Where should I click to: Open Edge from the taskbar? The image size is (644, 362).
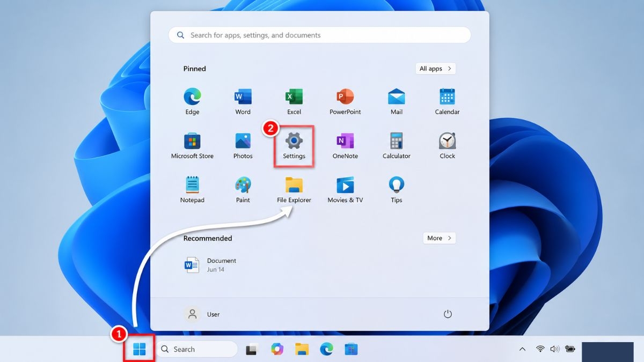click(x=326, y=349)
